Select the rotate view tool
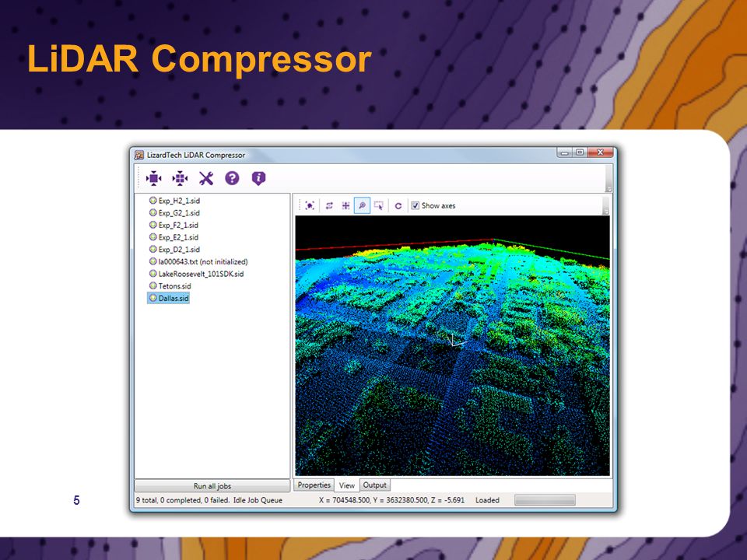747x560 pixels. (x=329, y=205)
